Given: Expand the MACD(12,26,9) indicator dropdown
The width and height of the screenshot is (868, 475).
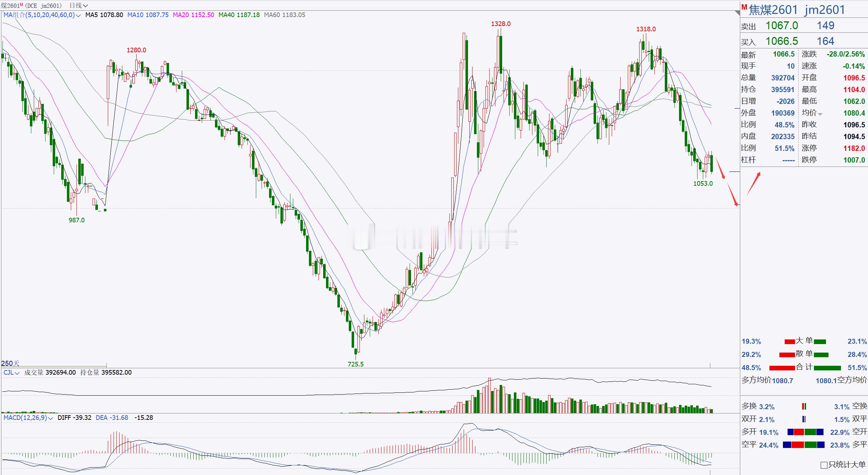Looking at the screenshot, I should [x=50, y=418].
